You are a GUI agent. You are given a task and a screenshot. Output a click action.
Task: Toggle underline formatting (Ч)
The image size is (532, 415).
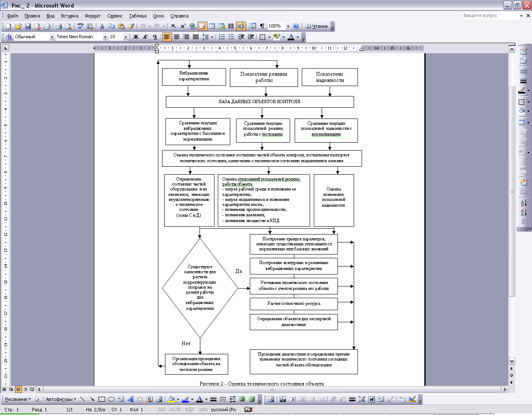155,37
